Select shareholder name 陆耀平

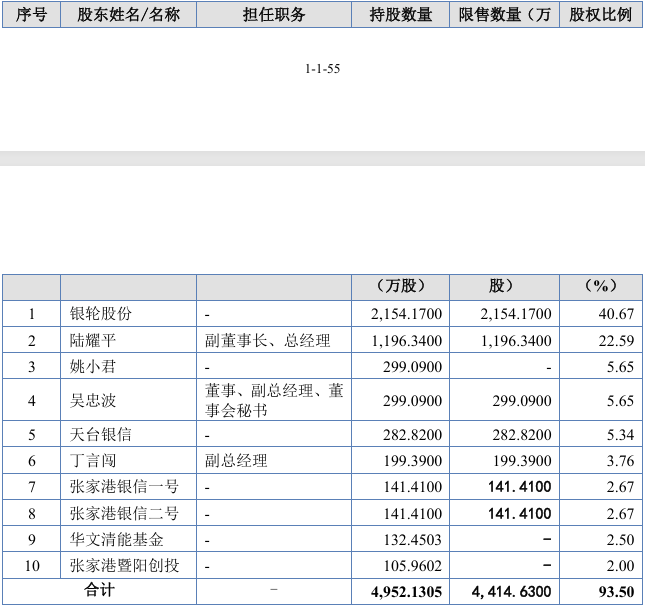tap(93, 341)
